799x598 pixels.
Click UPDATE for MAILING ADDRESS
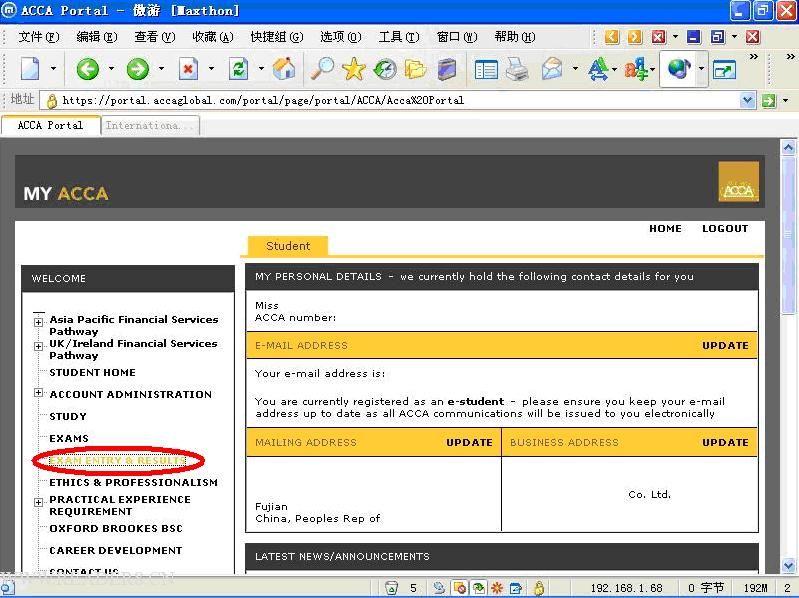point(469,443)
